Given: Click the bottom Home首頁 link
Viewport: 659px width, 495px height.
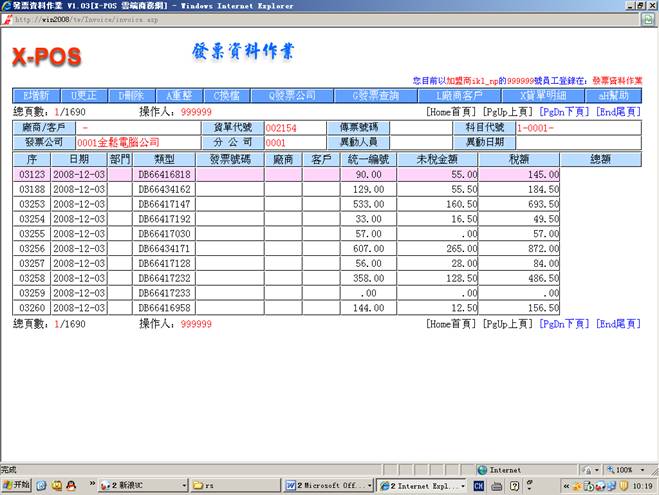Looking at the screenshot, I should click(x=452, y=325).
